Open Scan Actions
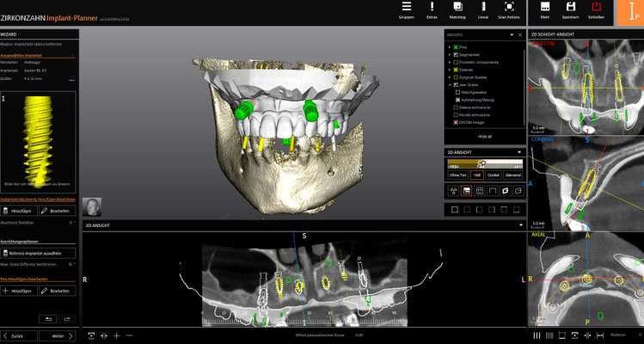Screen dimensions: 644x344 coord(509,10)
